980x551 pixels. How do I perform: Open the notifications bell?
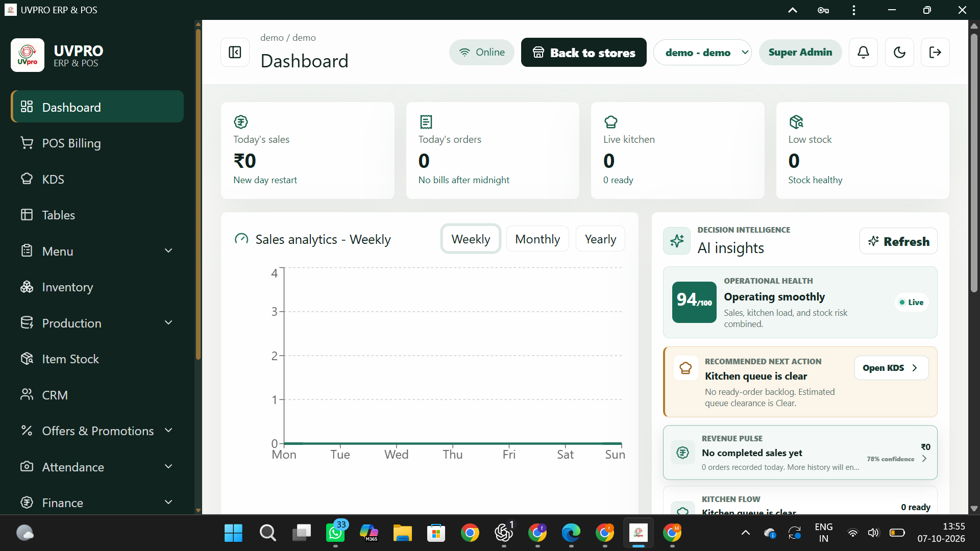point(863,52)
